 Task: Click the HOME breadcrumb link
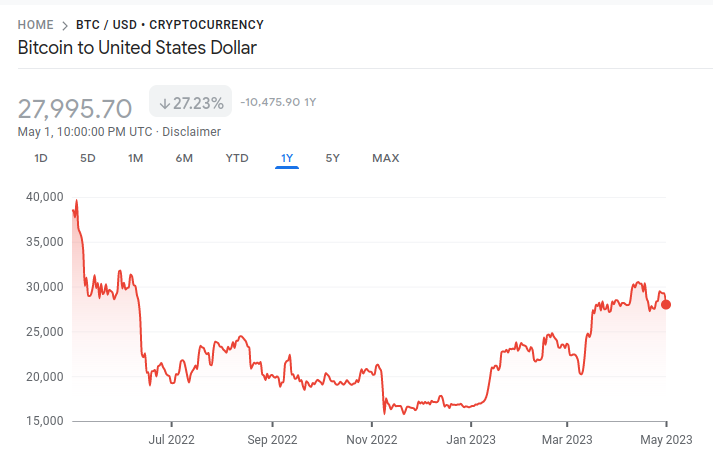coord(36,24)
